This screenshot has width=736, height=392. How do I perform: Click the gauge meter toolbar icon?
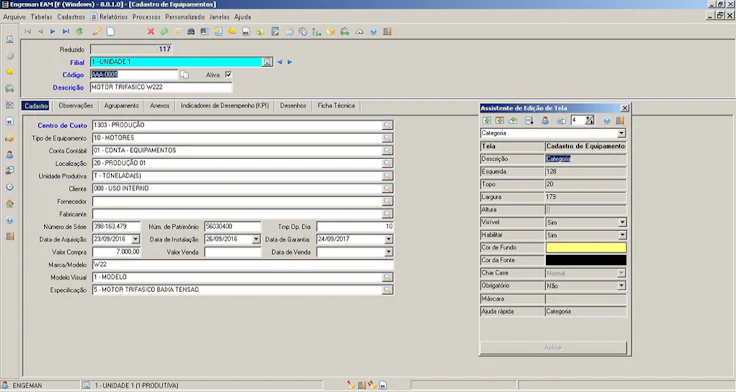point(359,31)
